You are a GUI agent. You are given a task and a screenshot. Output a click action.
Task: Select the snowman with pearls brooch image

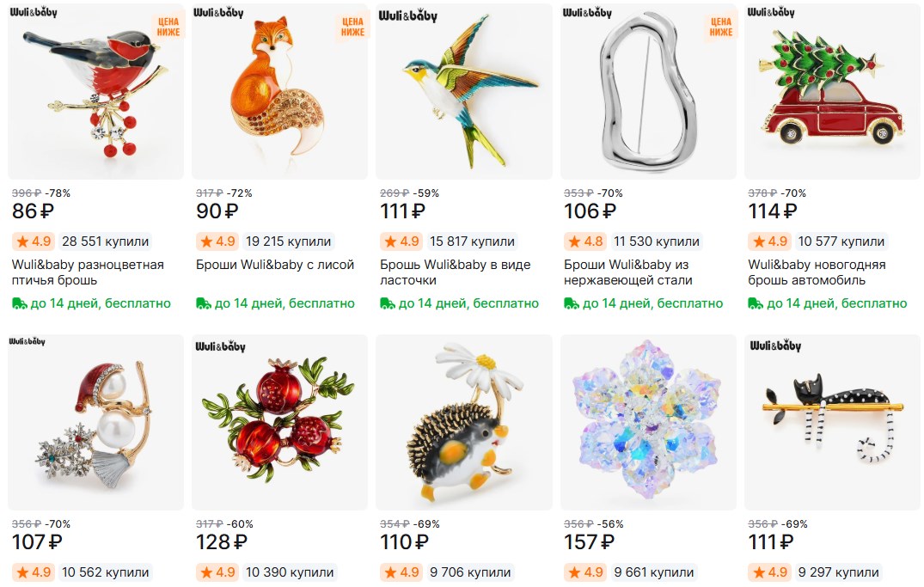95,423
